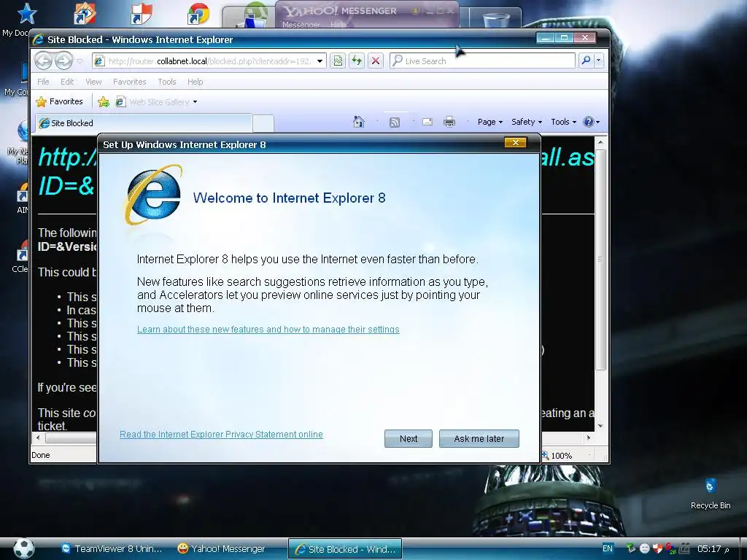Viewport: 747px width, 560px height.
Task: Expand the address bar history dropdown
Action: [x=320, y=61]
